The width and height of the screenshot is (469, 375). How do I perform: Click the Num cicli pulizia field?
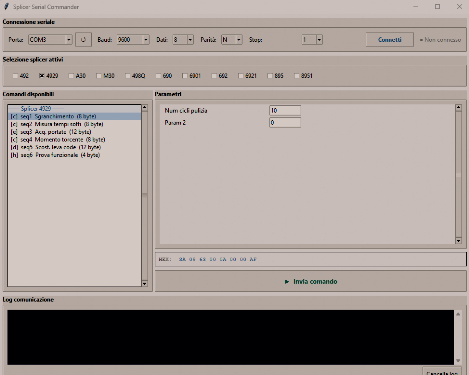coord(285,110)
